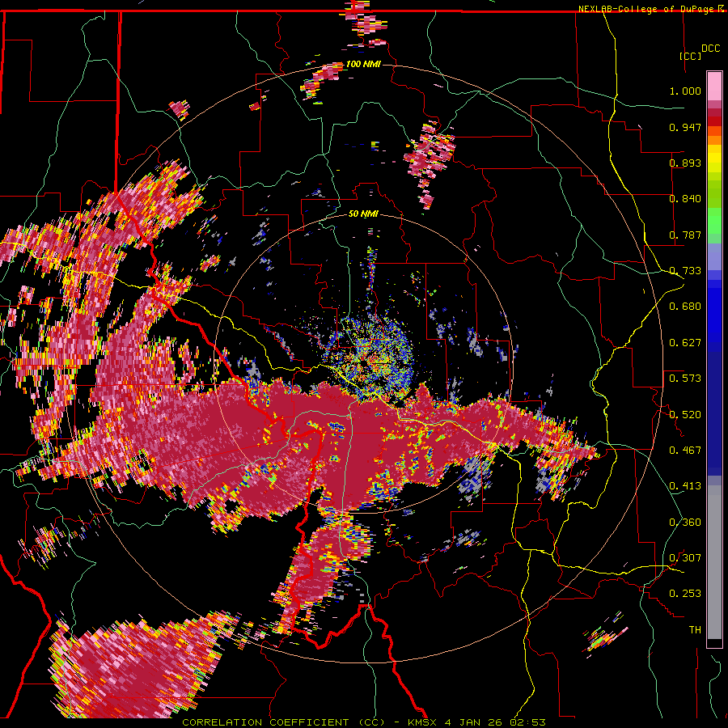Select the 0.787 legend value
The image size is (728, 728).
[x=685, y=235]
